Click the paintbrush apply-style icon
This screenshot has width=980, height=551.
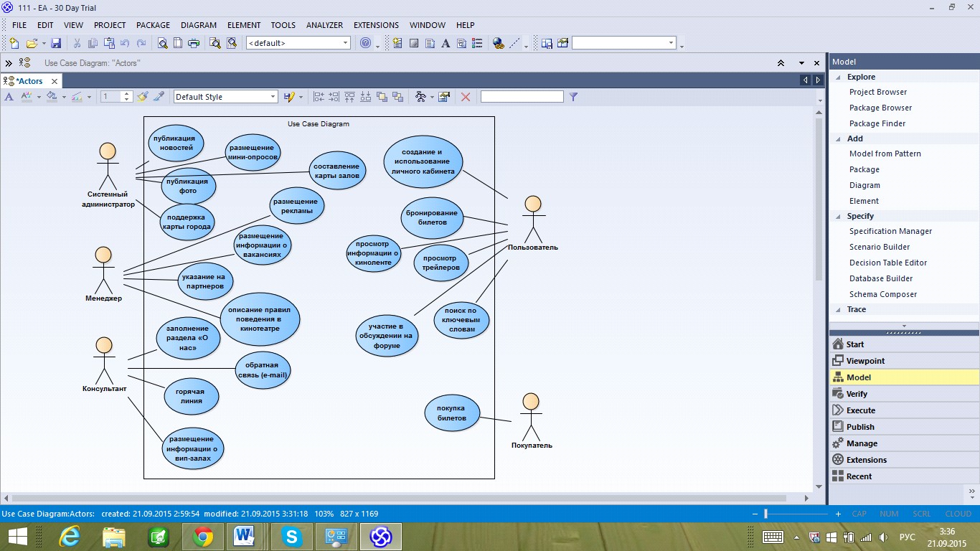tap(143, 97)
